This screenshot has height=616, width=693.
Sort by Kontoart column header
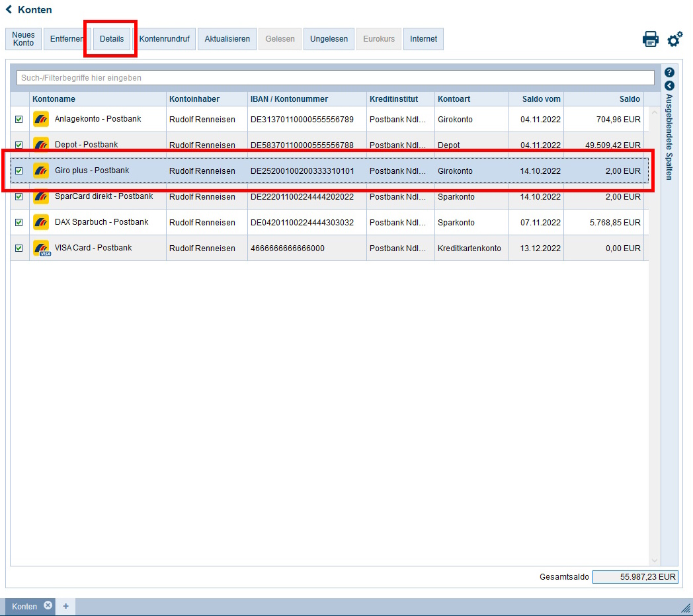(x=471, y=99)
